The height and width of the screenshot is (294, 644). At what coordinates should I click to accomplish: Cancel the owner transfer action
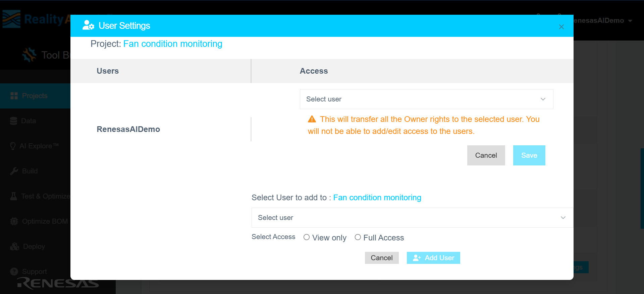coord(486,155)
